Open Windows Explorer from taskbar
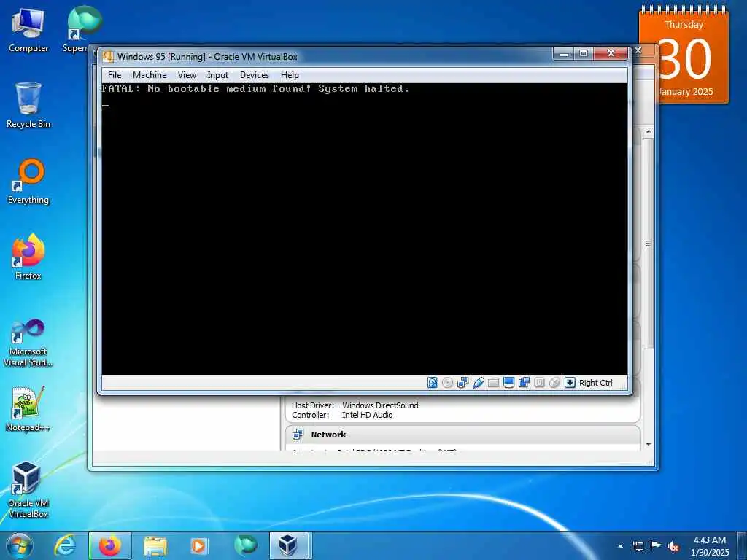747x560 pixels. click(x=155, y=545)
